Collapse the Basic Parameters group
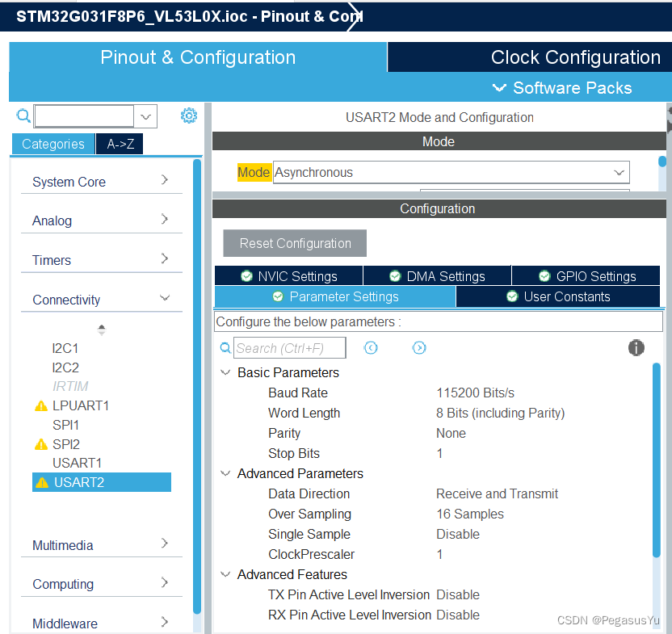672x634 pixels. point(225,372)
